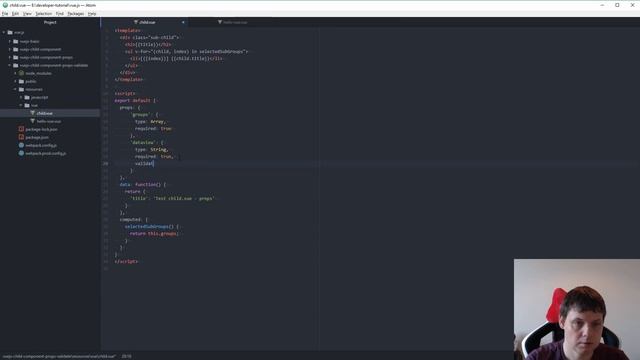
Task: Open the File menu
Action: point(5,13)
